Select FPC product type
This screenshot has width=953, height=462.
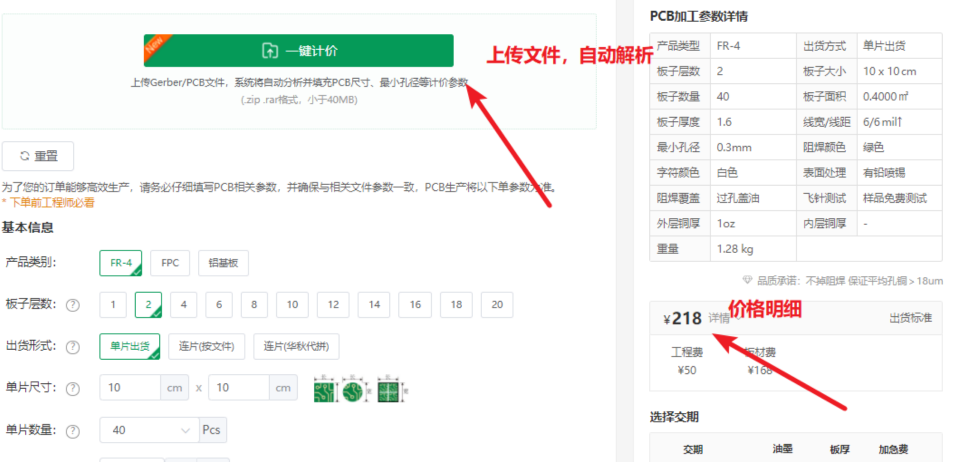coord(170,263)
